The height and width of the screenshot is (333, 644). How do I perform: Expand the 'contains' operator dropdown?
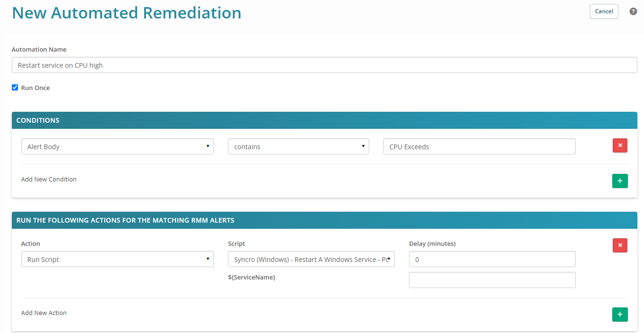(x=299, y=147)
